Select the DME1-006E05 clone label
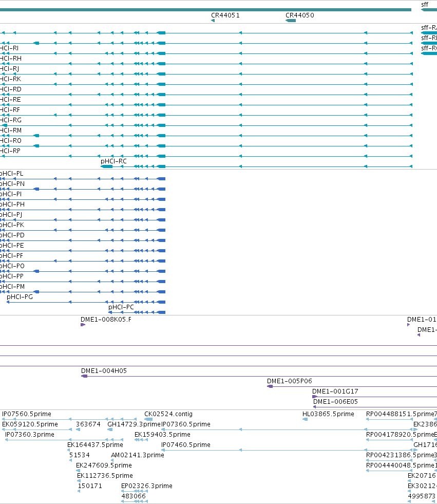The height and width of the screenshot is (504, 437). pos(335,402)
